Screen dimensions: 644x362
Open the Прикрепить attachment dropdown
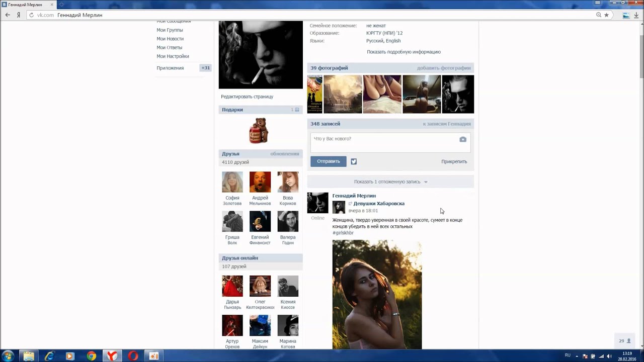(x=454, y=161)
